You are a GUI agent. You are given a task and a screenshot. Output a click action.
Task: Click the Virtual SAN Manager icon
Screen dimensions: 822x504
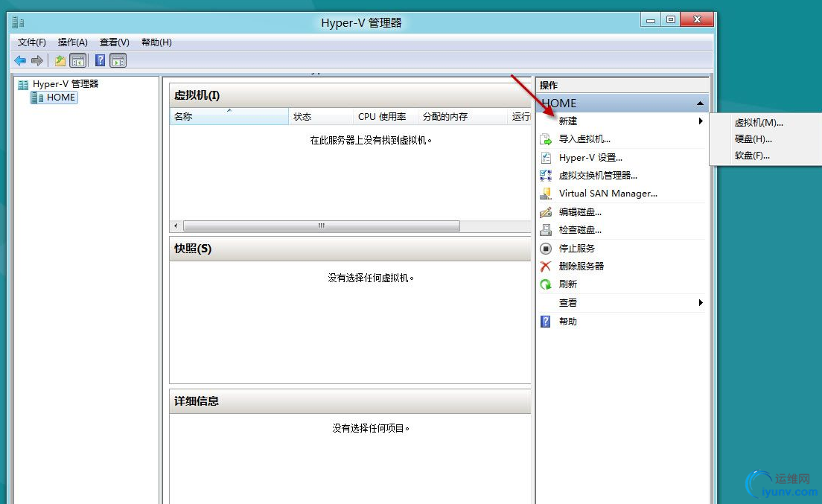(x=546, y=194)
